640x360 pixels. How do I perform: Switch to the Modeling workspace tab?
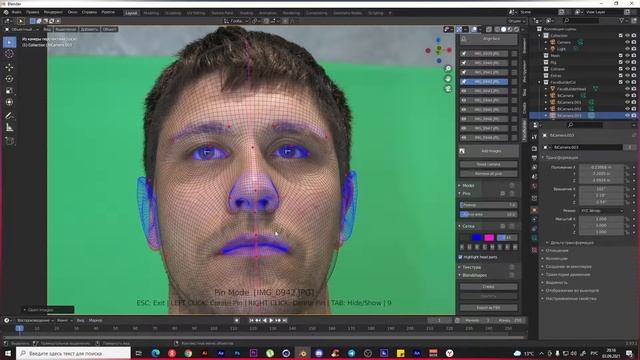click(x=151, y=13)
